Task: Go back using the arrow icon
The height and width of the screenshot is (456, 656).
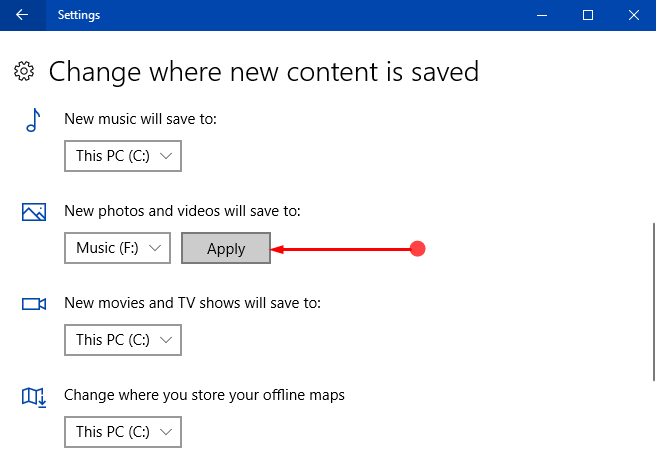Action: tap(22, 15)
